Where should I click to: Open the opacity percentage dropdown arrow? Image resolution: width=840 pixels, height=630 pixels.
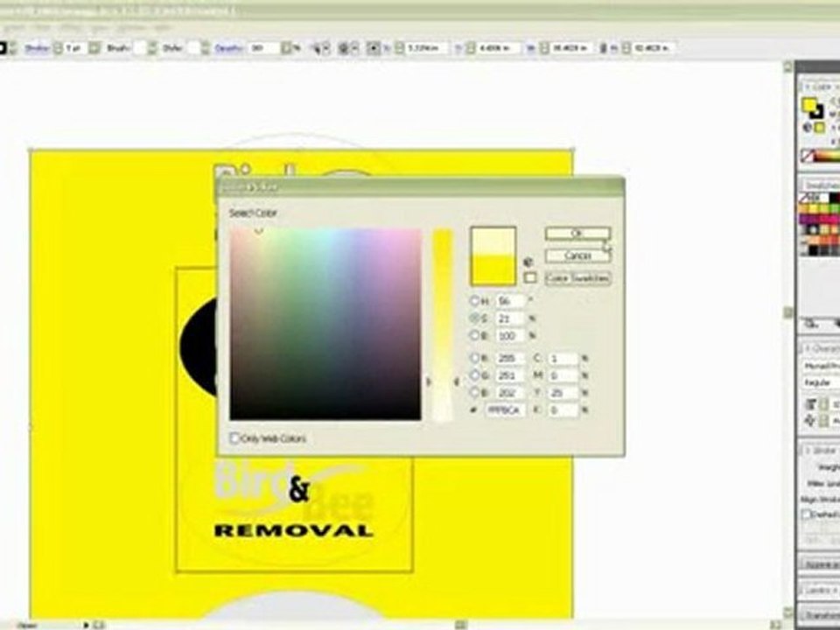(287, 48)
